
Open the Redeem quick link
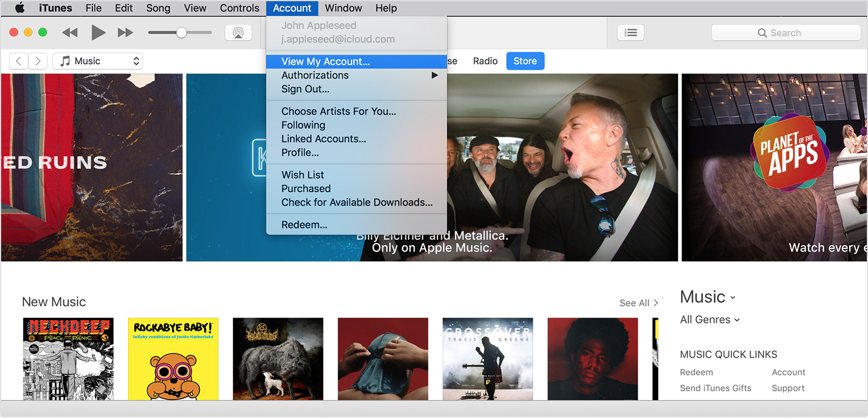[696, 372]
